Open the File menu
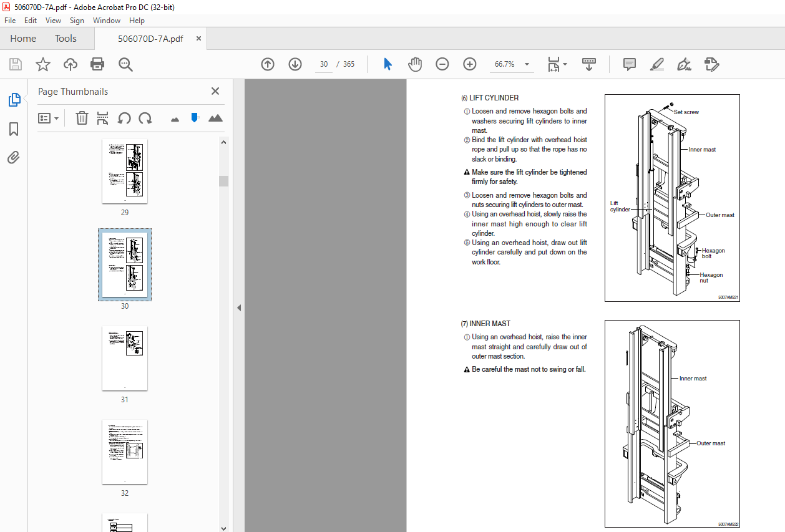 pyautogui.click(x=10, y=21)
